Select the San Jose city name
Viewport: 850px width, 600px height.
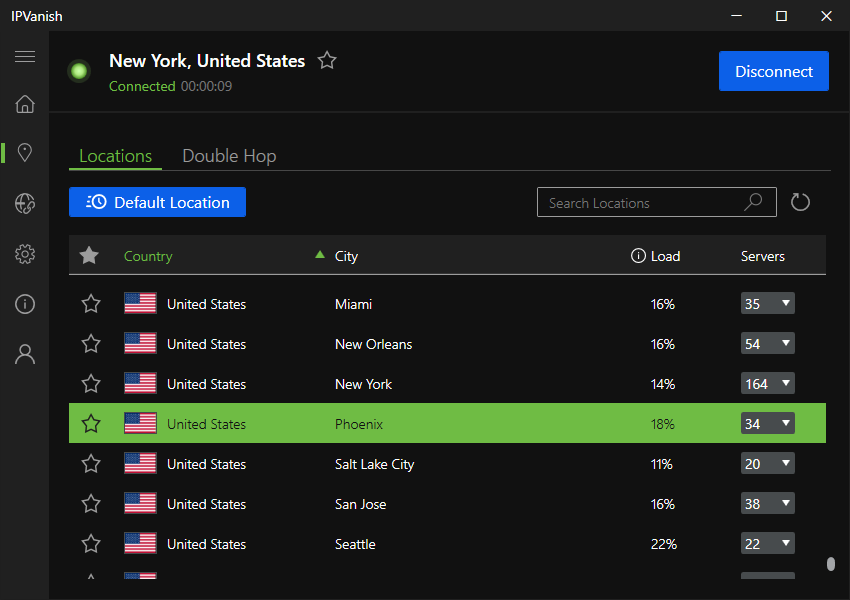tap(360, 504)
